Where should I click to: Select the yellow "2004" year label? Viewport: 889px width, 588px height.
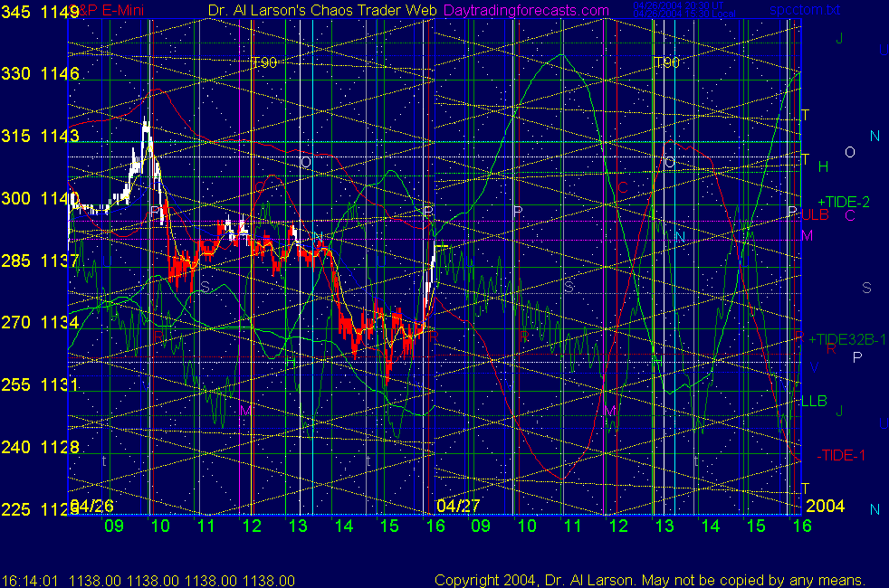coord(825,506)
